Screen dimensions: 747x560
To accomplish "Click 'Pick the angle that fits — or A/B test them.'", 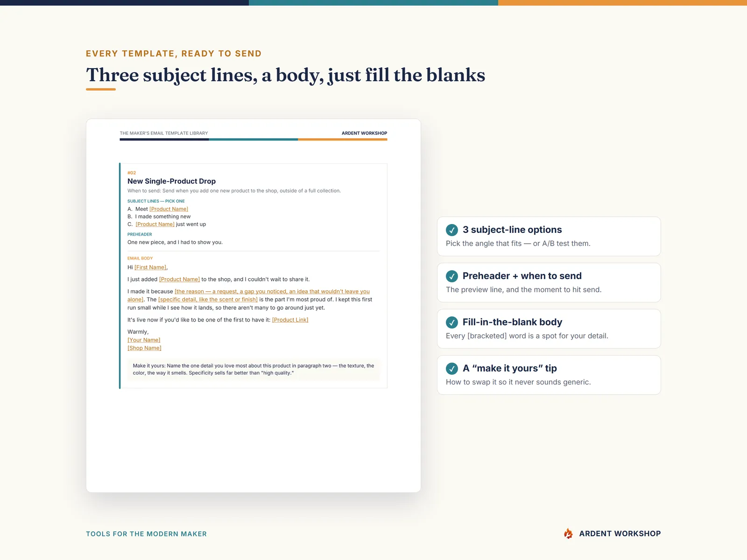I will coord(518,243).
